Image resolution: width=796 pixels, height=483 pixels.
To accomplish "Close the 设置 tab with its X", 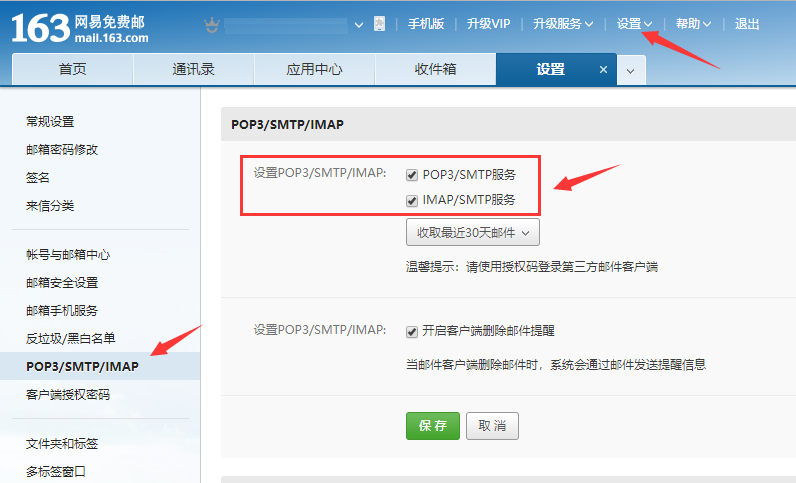I will pyautogui.click(x=603, y=70).
